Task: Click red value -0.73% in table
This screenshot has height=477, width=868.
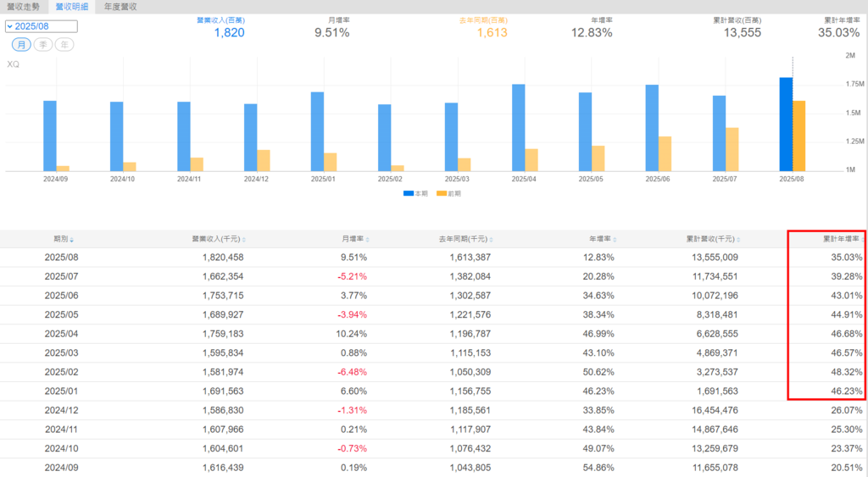Action: (352, 449)
